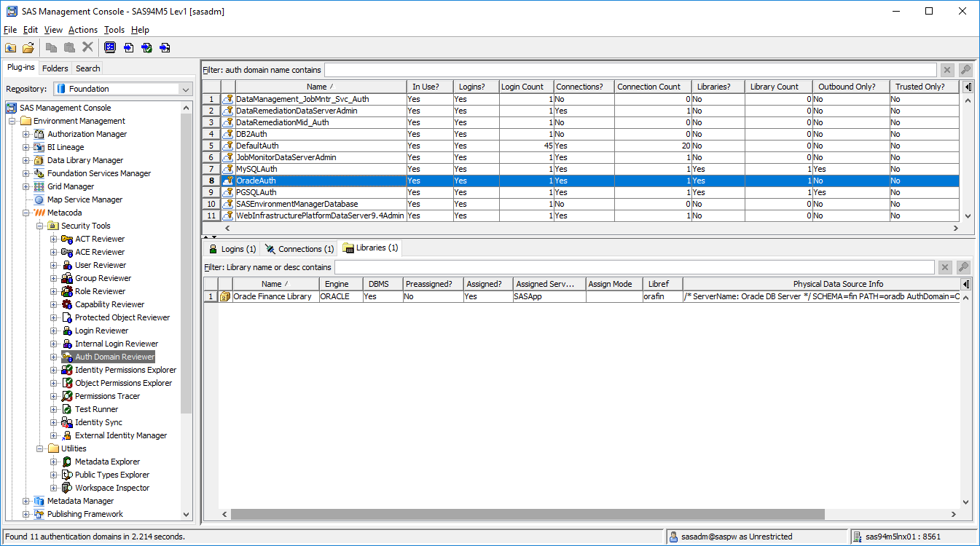The width and height of the screenshot is (980, 546).
Task: Select the DB2Auth row
Action: coord(581,134)
